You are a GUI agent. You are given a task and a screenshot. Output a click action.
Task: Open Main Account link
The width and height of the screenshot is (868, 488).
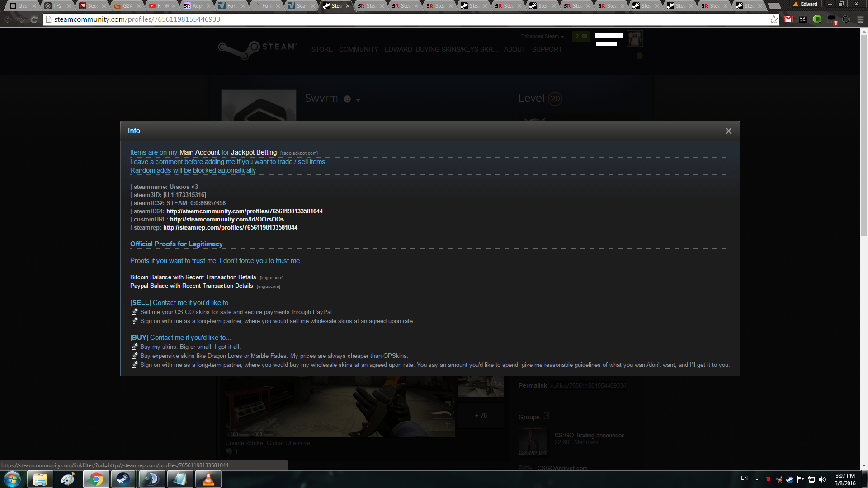coord(199,153)
